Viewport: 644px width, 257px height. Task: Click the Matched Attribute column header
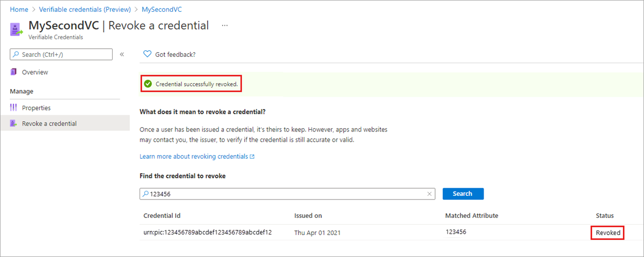pyautogui.click(x=472, y=216)
